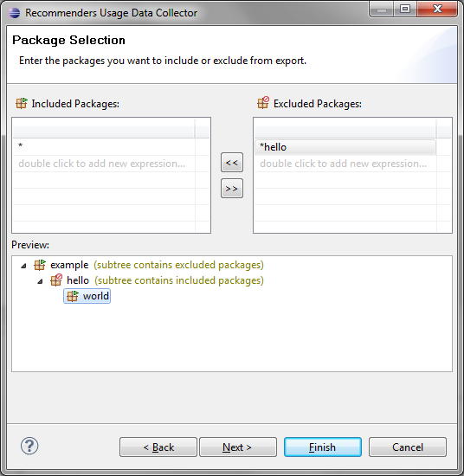
Task: Click the Finish button
Action: [323, 447]
